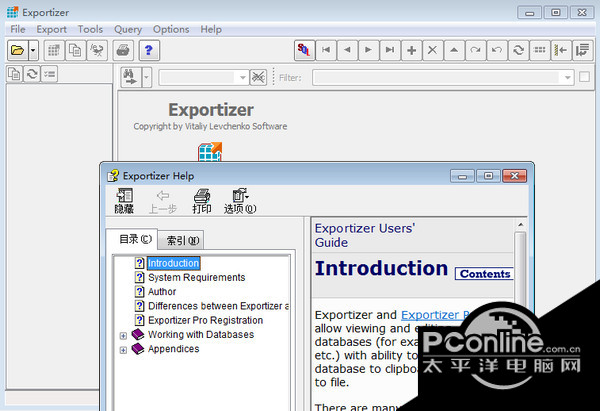Open the dropdown arrow beside open folder
The width and height of the screenshot is (600, 411).
tap(33, 50)
